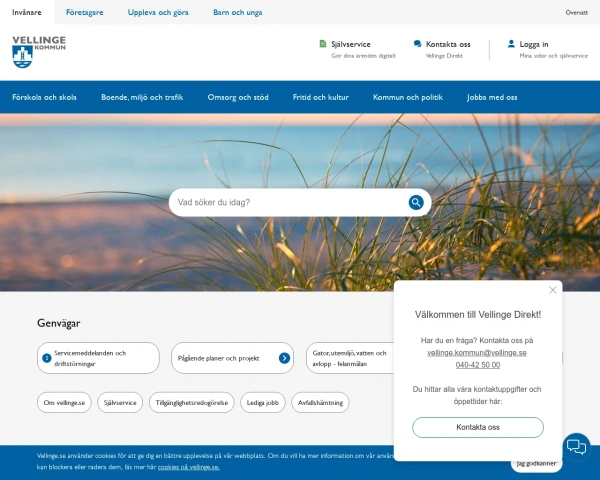Click the Självservice pill under Genvägar
This screenshot has height=480, width=600.
click(120, 403)
